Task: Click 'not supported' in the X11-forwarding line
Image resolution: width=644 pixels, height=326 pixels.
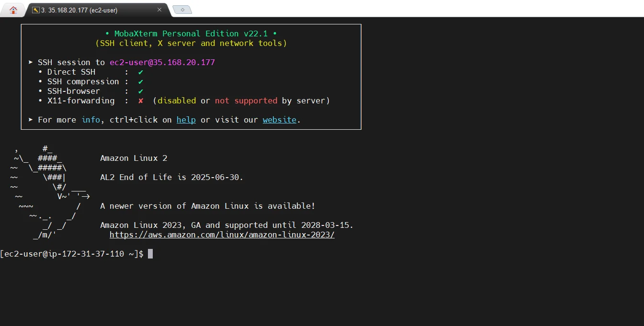Action: [246, 101]
